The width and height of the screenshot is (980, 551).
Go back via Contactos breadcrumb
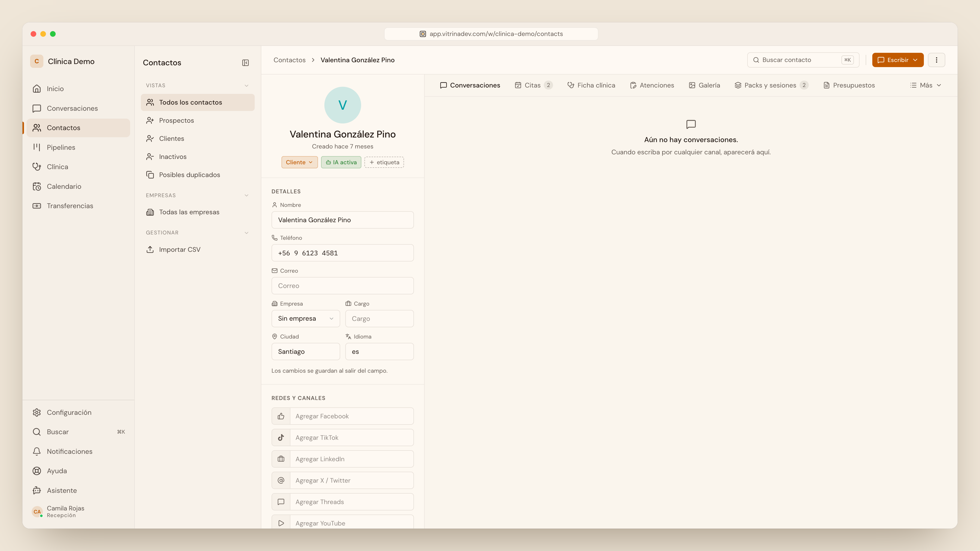pos(289,60)
